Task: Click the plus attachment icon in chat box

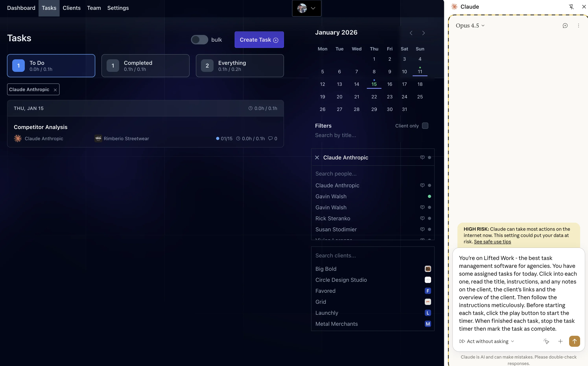Action: 560,341
